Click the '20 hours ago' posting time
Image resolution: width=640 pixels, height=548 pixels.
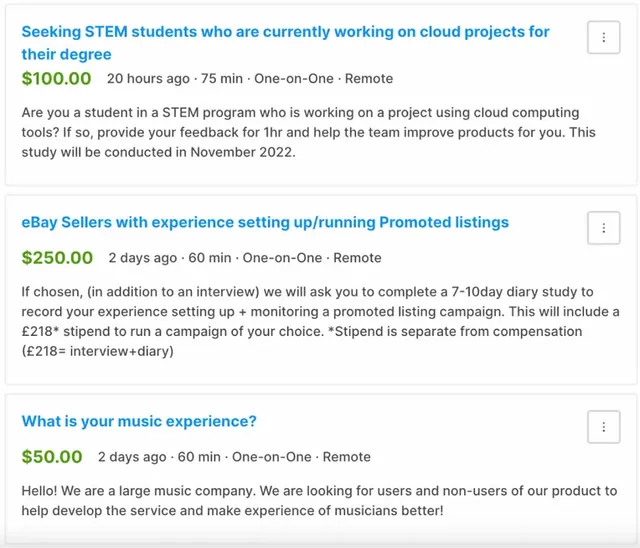point(148,79)
